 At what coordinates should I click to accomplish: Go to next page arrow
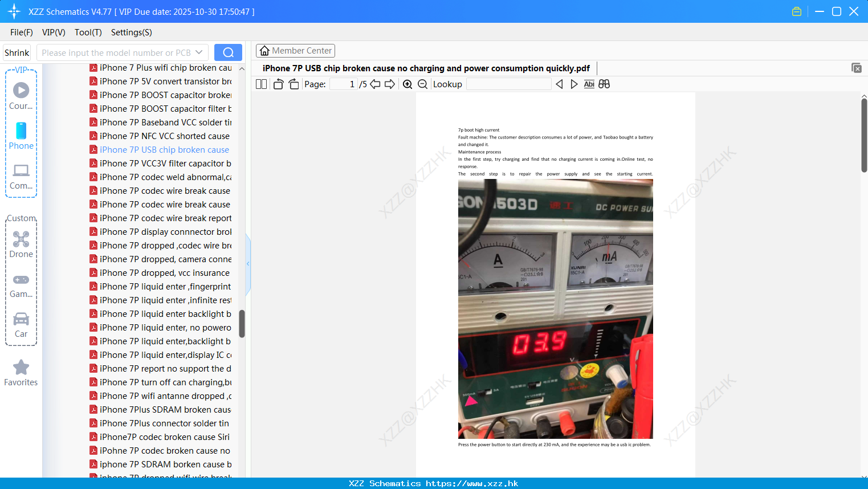click(x=390, y=84)
